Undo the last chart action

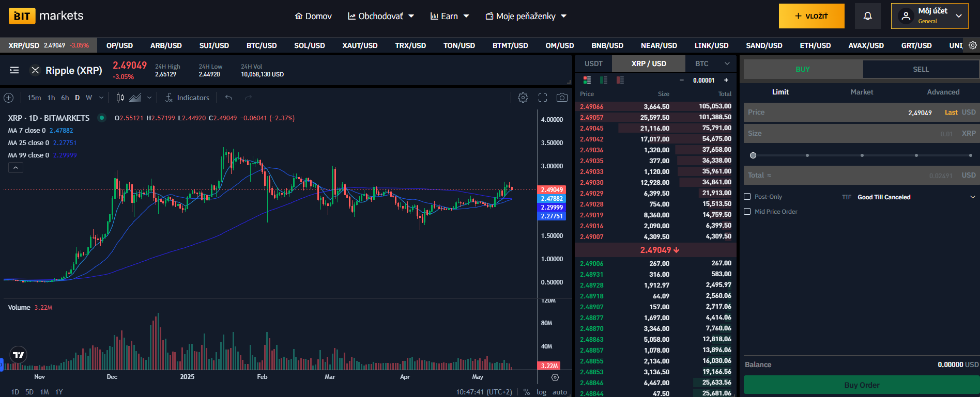coord(228,98)
